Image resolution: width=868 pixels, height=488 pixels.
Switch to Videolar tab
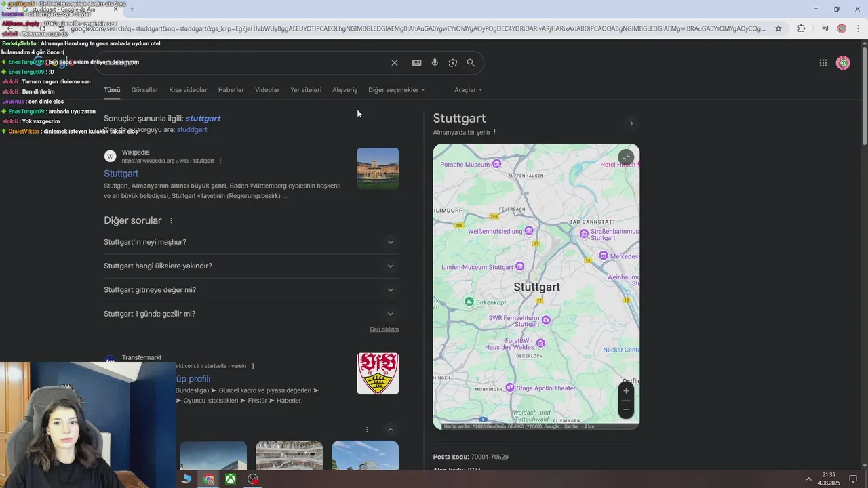[x=267, y=90]
